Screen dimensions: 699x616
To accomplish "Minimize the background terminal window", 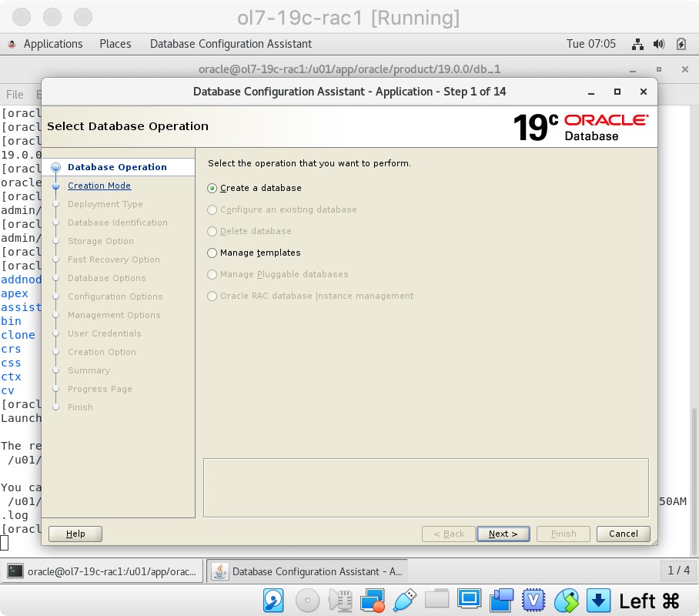I will (633, 70).
